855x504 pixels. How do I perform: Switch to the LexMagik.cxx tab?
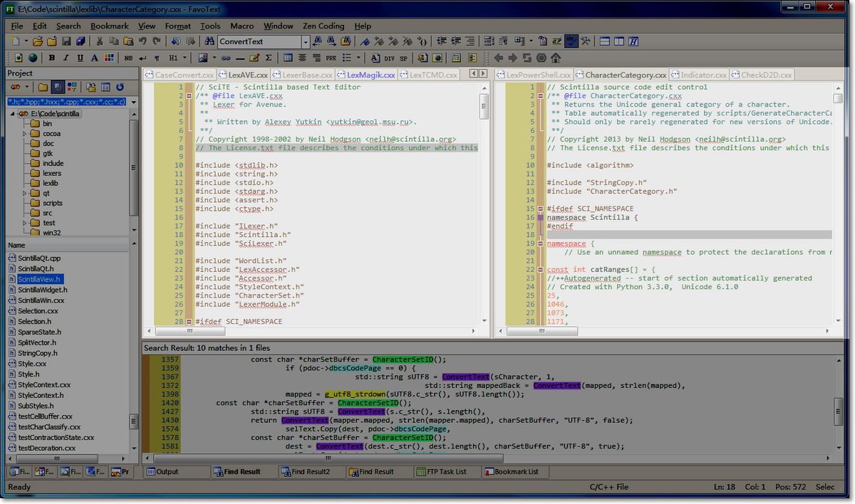tap(371, 74)
